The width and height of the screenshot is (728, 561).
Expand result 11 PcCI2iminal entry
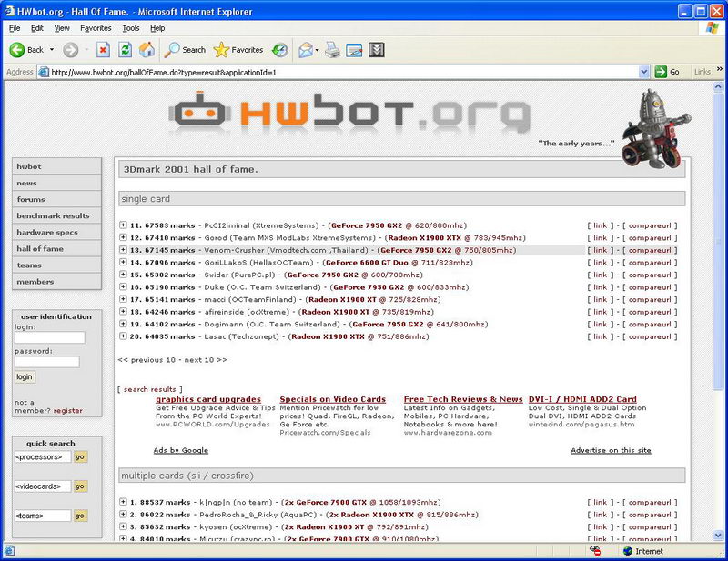coord(123,225)
